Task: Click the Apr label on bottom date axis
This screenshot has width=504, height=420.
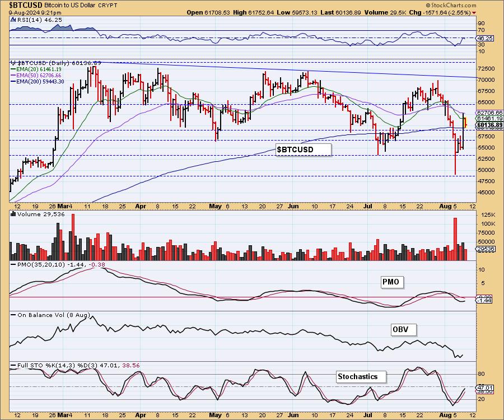Action: tap(141, 415)
